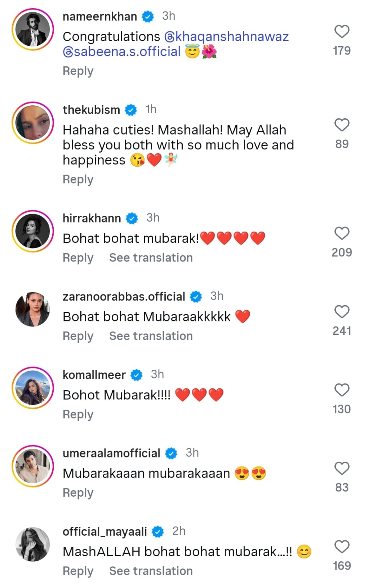Screen dimensions: 369x588
Task: See translation of hirrakhann's comment
Action: coord(151,257)
